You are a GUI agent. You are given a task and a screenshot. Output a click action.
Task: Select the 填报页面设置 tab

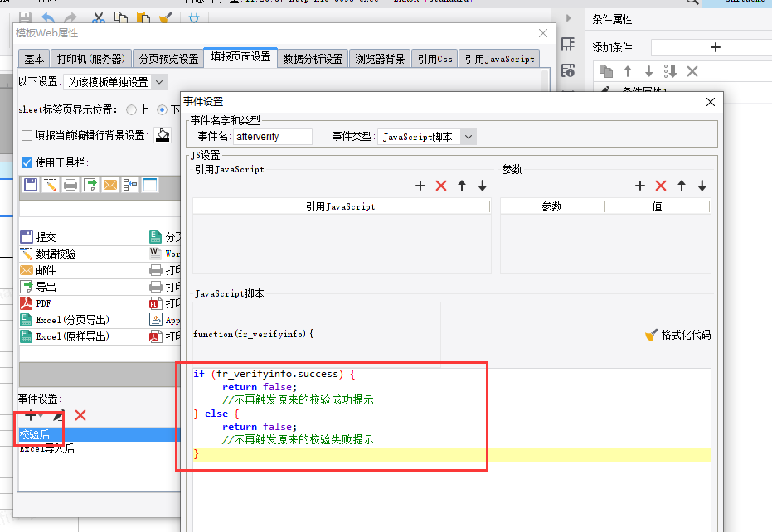pyautogui.click(x=240, y=57)
